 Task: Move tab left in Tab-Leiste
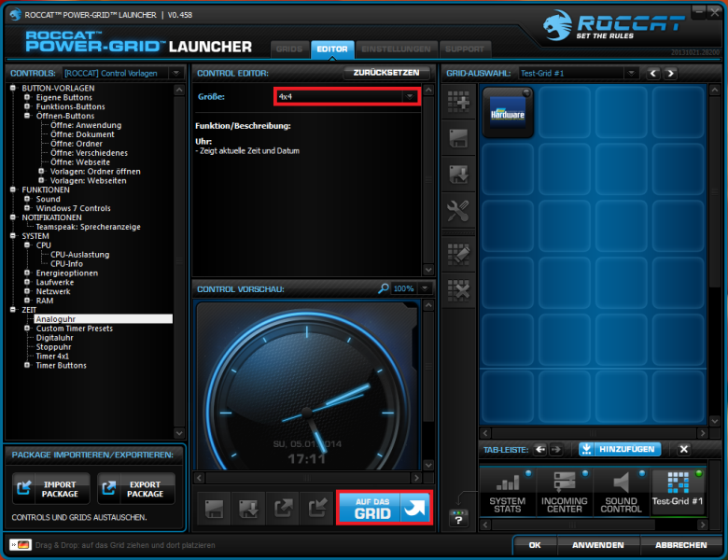click(540, 450)
